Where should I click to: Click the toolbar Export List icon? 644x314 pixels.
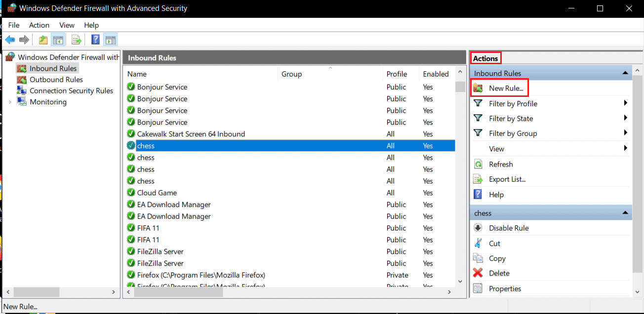76,40
